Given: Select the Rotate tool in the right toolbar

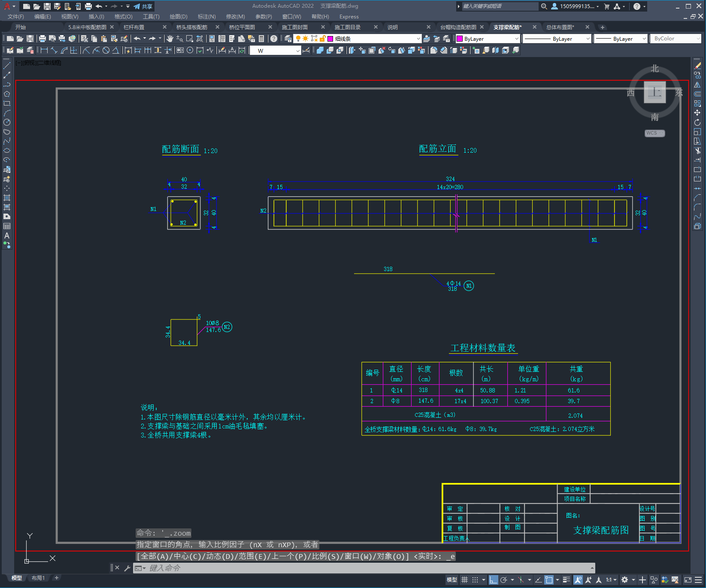Looking at the screenshot, I should pyautogui.click(x=697, y=122).
